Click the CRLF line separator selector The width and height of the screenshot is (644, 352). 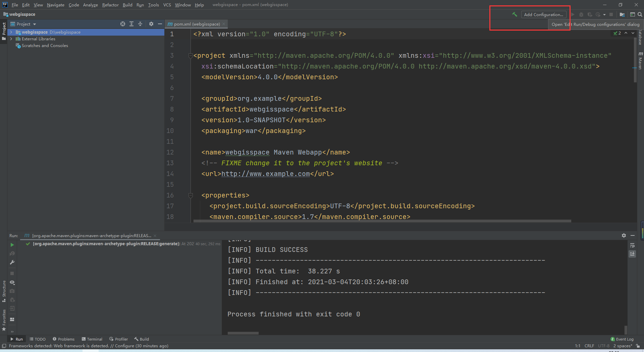point(589,346)
